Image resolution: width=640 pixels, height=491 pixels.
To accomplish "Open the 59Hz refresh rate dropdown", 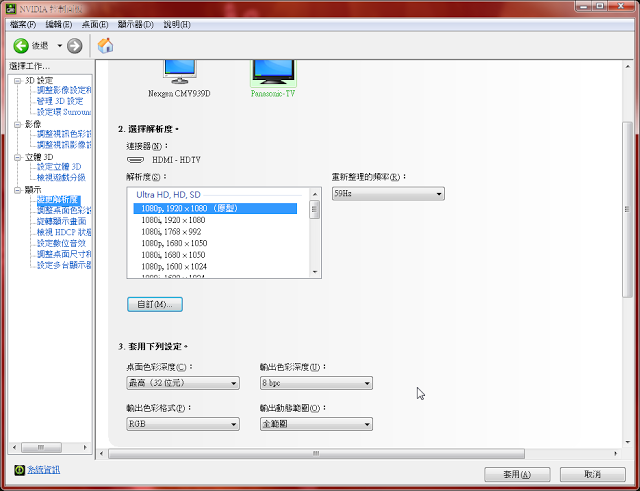I will (388, 194).
